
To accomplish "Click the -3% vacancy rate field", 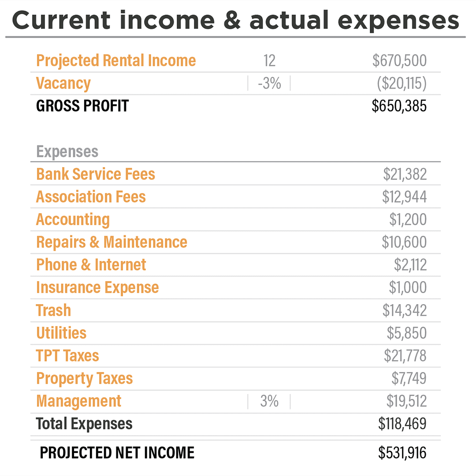I will [269, 83].
